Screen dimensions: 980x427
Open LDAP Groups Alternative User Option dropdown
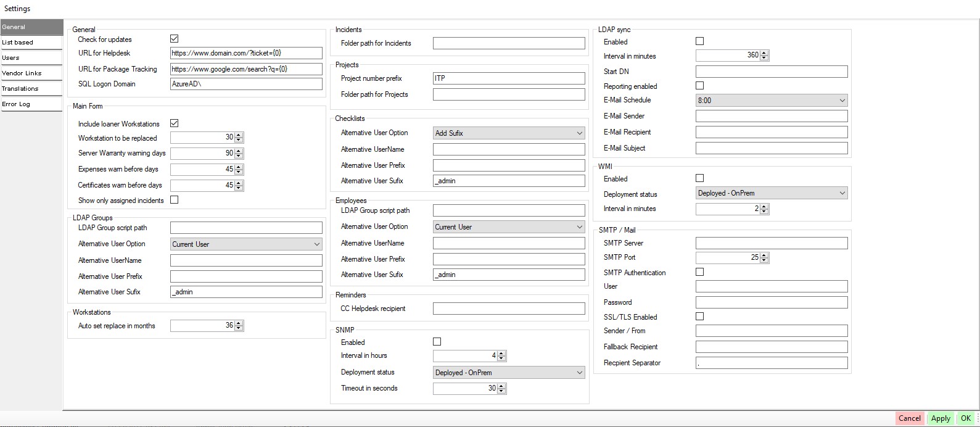tap(246, 244)
